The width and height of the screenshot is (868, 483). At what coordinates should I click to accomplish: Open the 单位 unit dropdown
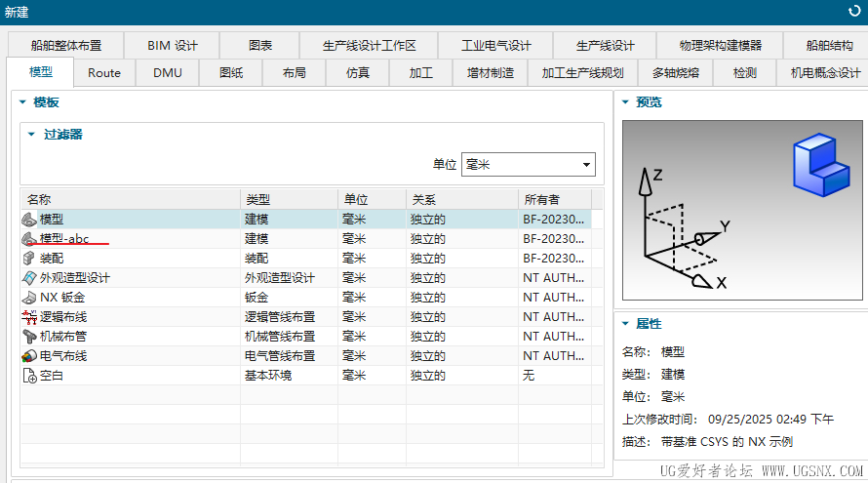(x=528, y=165)
